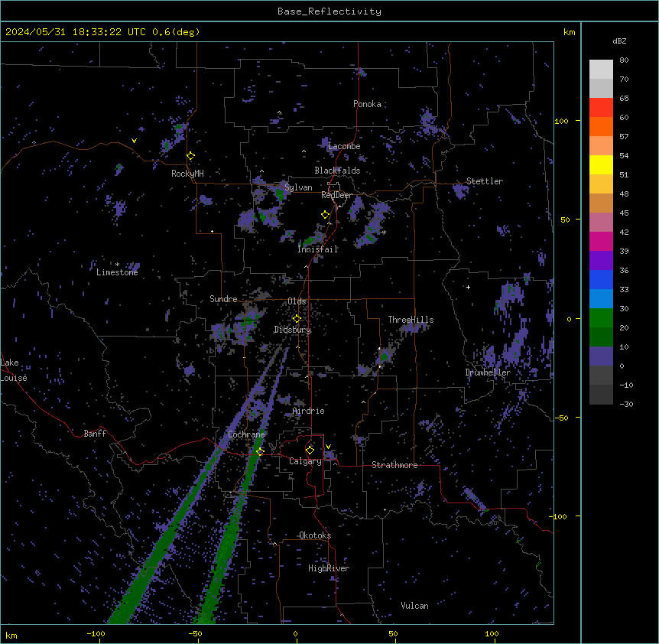Click the Base_Reflectivity title
This screenshot has width=659, height=644.
click(329, 11)
